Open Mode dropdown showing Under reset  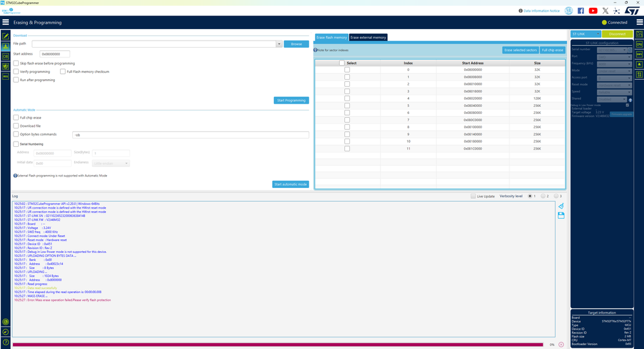[x=614, y=71]
